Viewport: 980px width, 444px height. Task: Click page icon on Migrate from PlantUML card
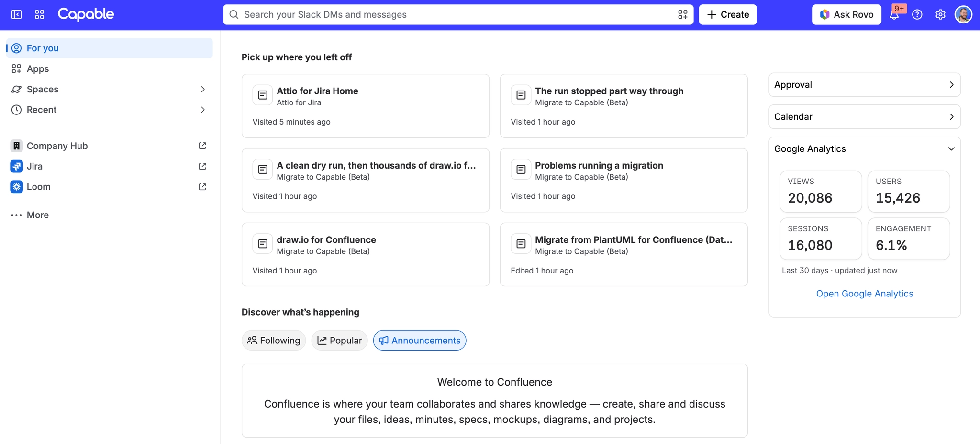(521, 244)
